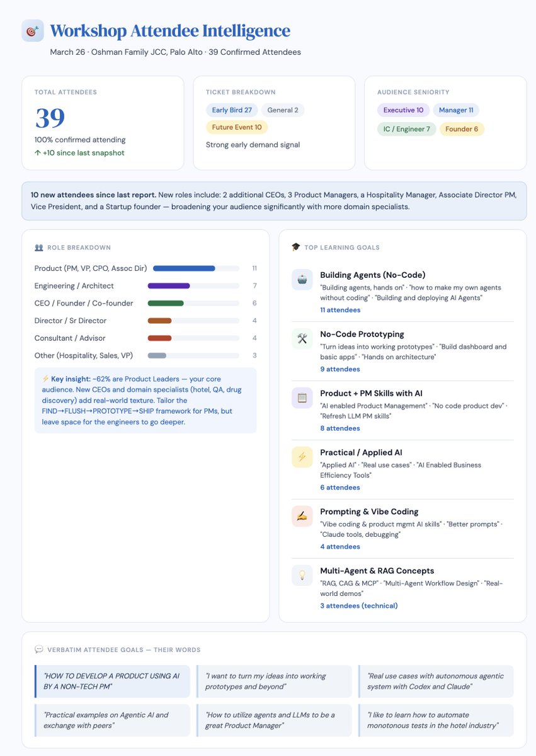Click the 100% confirmed attending text

80,140
